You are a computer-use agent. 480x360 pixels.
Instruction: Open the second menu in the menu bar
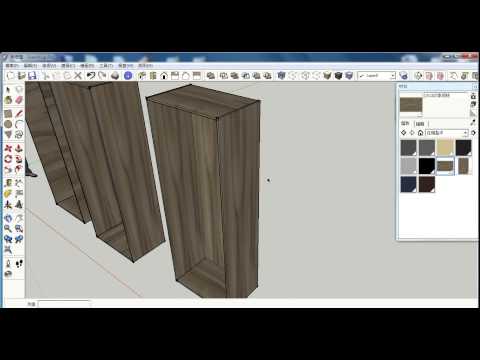pyautogui.click(x=31, y=66)
